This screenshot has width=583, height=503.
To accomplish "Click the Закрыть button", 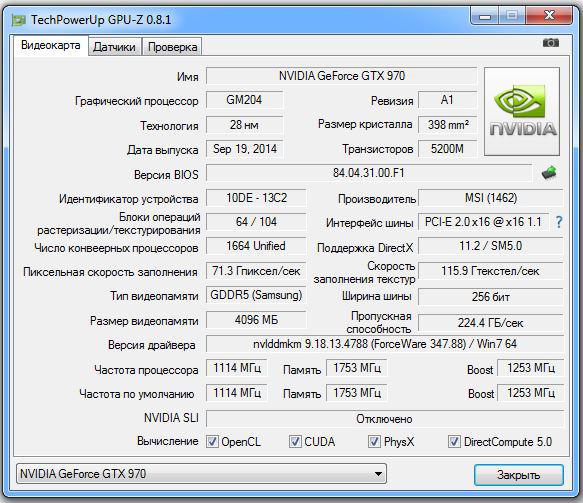I will pyautogui.click(x=519, y=475).
